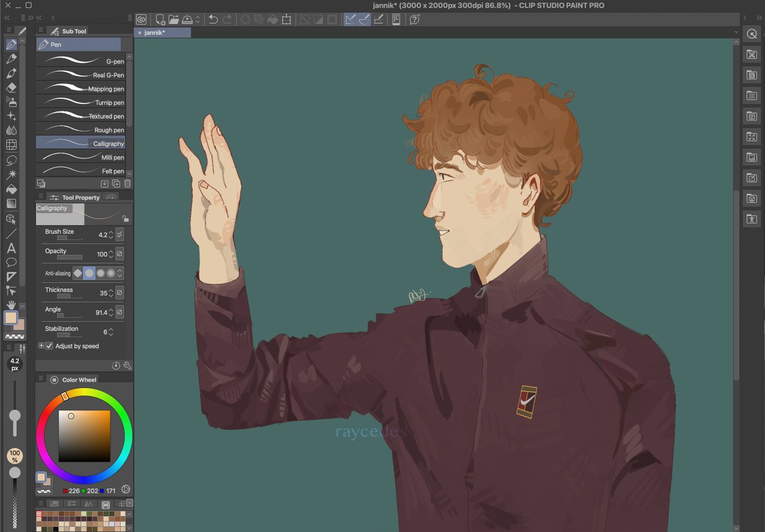Click the delete sub tool trash button
This screenshot has height=532, width=765.
(x=127, y=183)
